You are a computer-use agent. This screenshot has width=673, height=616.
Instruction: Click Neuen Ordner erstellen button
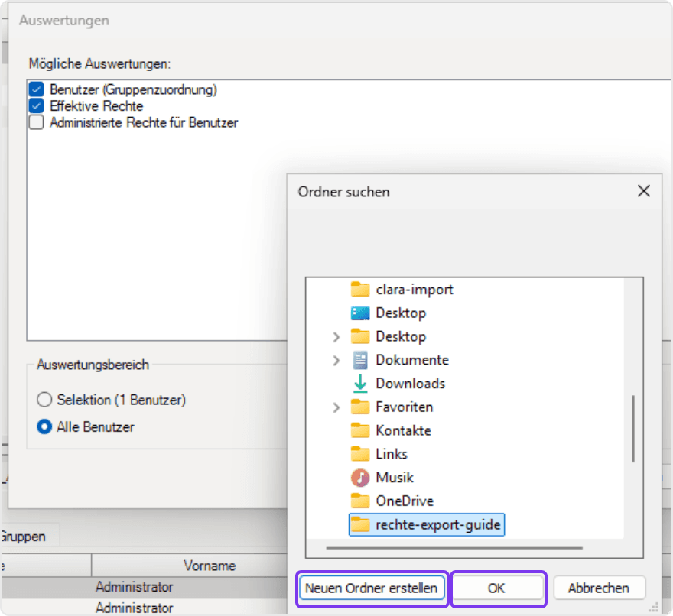point(372,588)
